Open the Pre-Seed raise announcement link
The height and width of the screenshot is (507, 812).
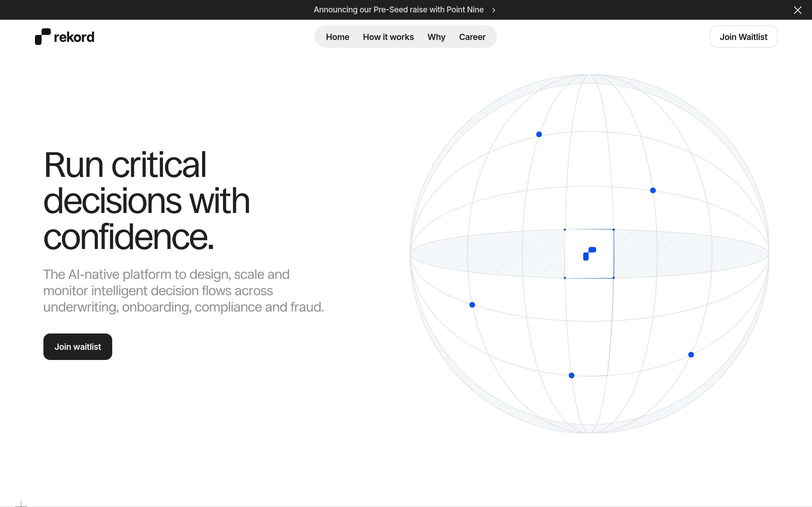click(x=398, y=10)
